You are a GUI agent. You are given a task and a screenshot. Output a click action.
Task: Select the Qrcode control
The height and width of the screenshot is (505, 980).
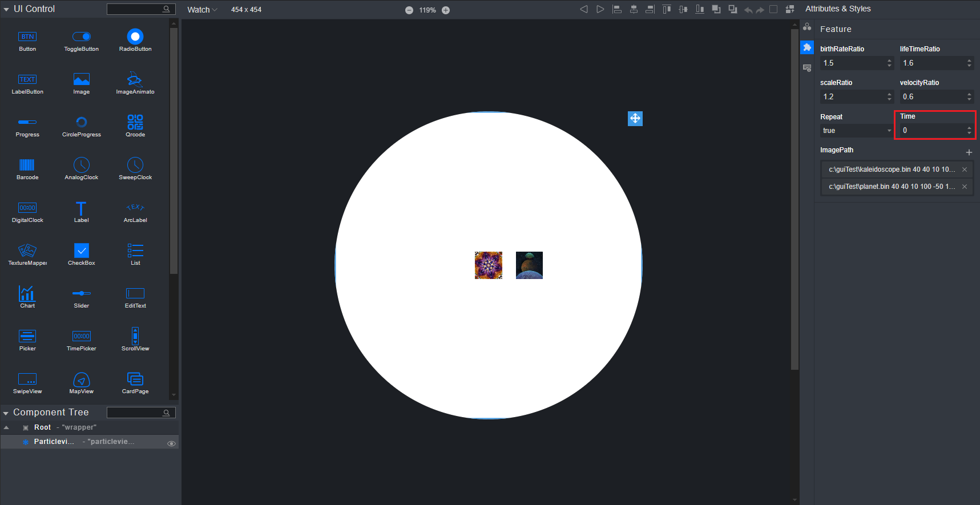pos(135,126)
